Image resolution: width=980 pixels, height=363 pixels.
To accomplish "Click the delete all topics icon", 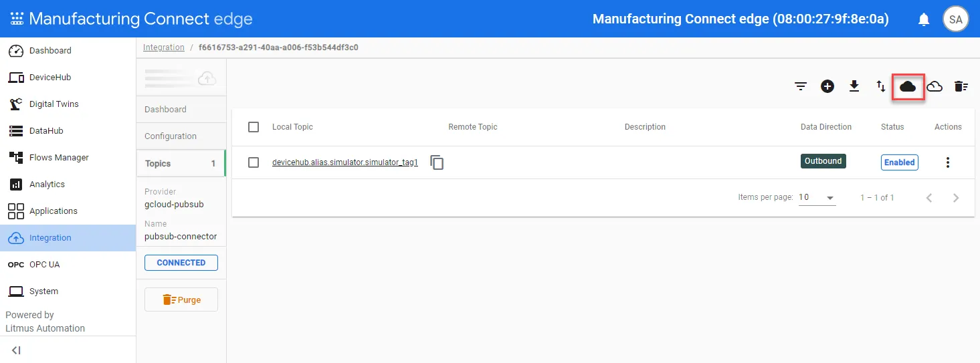I will pyautogui.click(x=961, y=86).
